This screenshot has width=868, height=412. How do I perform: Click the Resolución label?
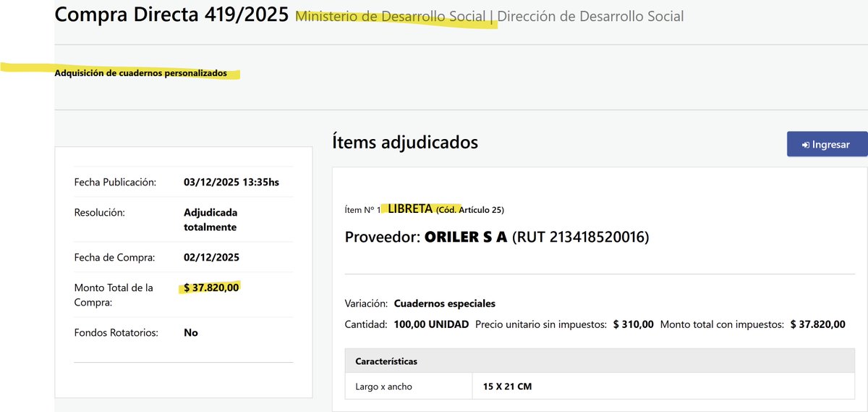click(x=100, y=213)
